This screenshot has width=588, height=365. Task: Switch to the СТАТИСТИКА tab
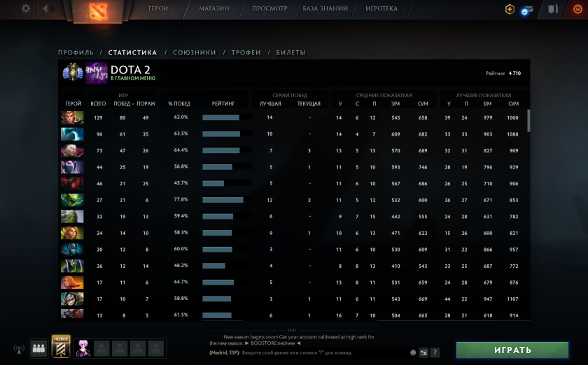tap(132, 52)
